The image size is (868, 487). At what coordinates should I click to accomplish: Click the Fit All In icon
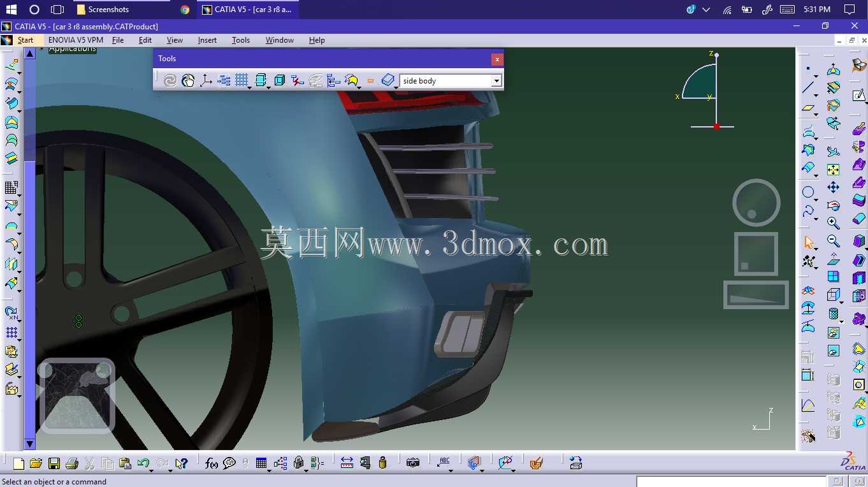coord(834,170)
